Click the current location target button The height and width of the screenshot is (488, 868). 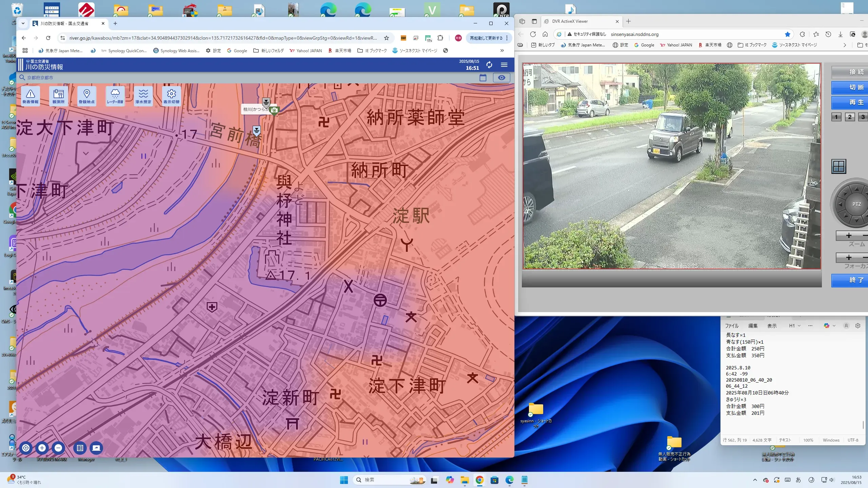coord(26,448)
